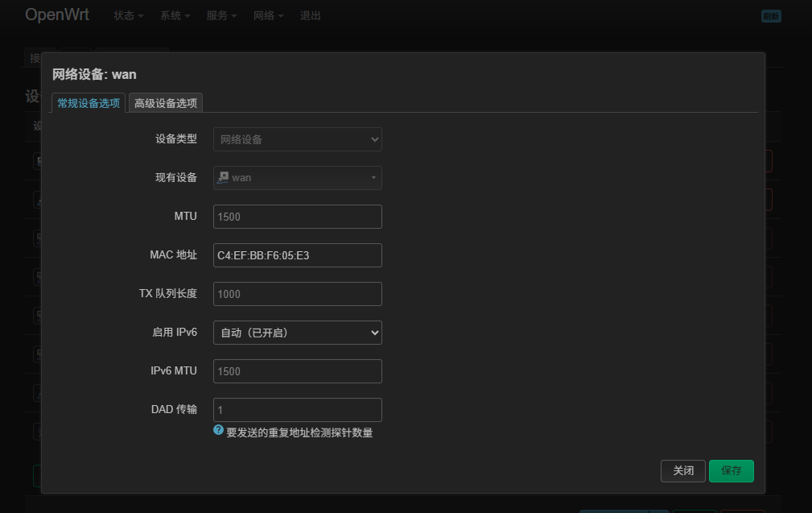Click the TX 队列长度 input field
This screenshot has height=513, width=812.
click(x=297, y=294)
